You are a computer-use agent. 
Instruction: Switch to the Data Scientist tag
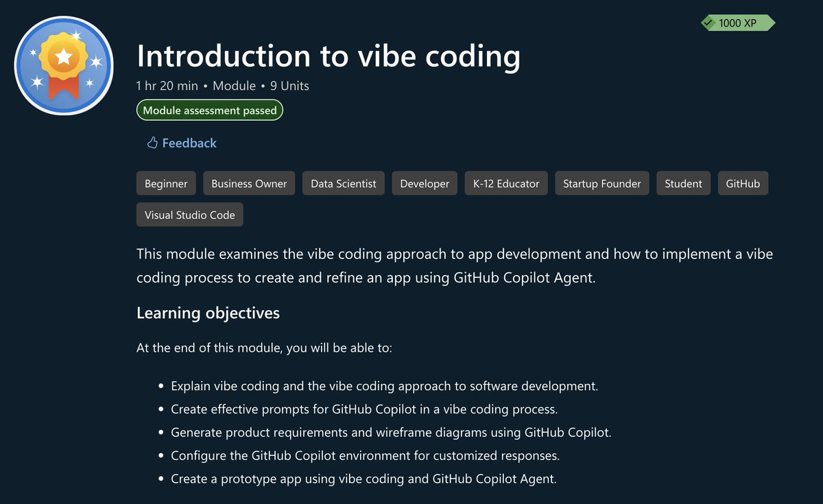(343, 183)
